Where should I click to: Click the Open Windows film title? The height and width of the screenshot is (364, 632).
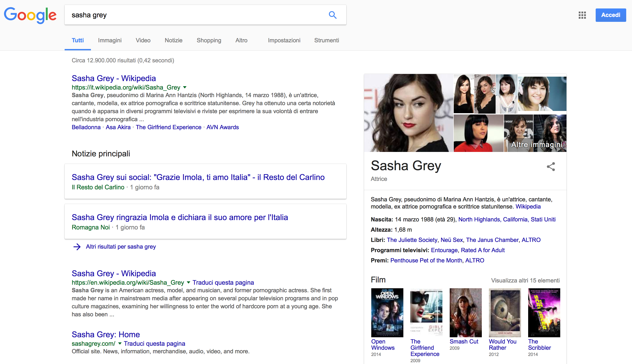point(383,345)
